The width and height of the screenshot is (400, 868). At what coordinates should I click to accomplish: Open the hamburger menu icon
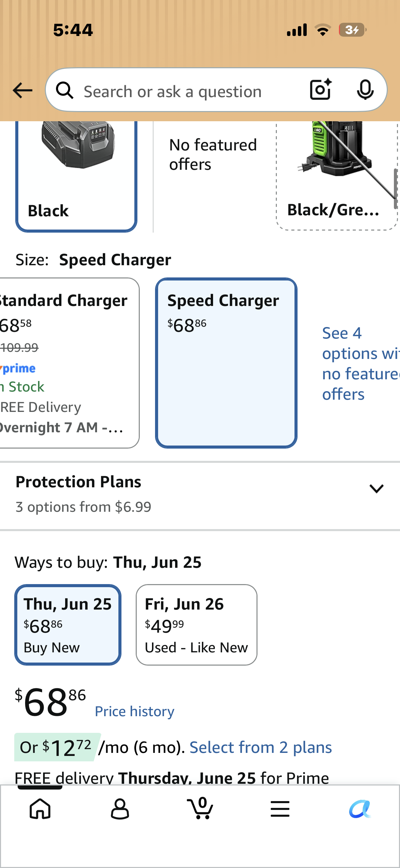tap(280, 809)
